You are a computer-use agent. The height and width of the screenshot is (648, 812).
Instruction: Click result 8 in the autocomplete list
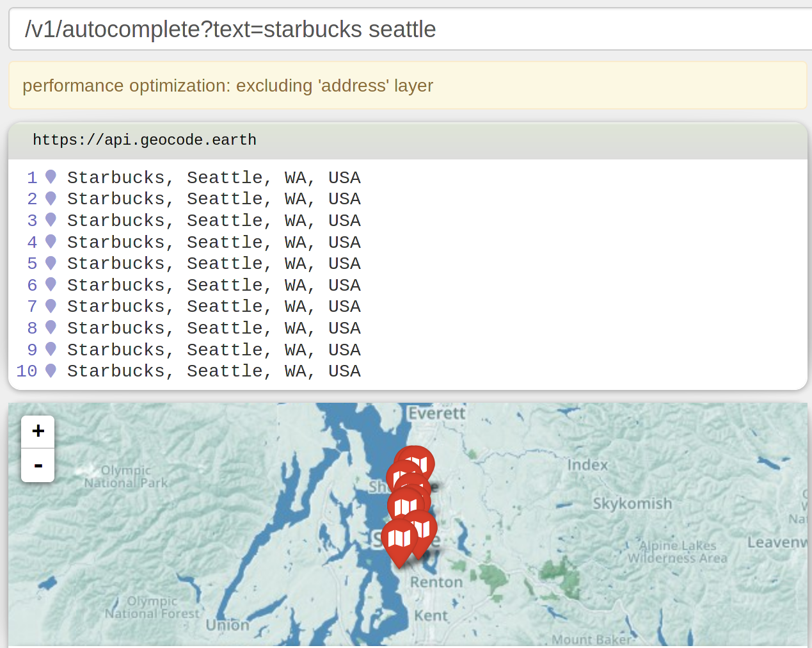[214, 328]
